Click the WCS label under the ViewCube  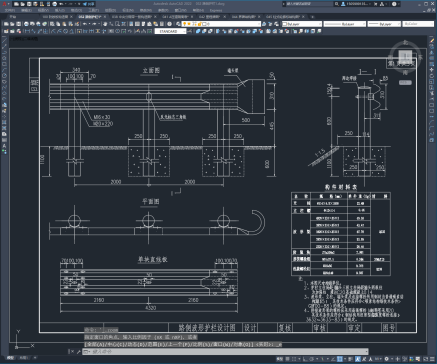coord(405,82)
